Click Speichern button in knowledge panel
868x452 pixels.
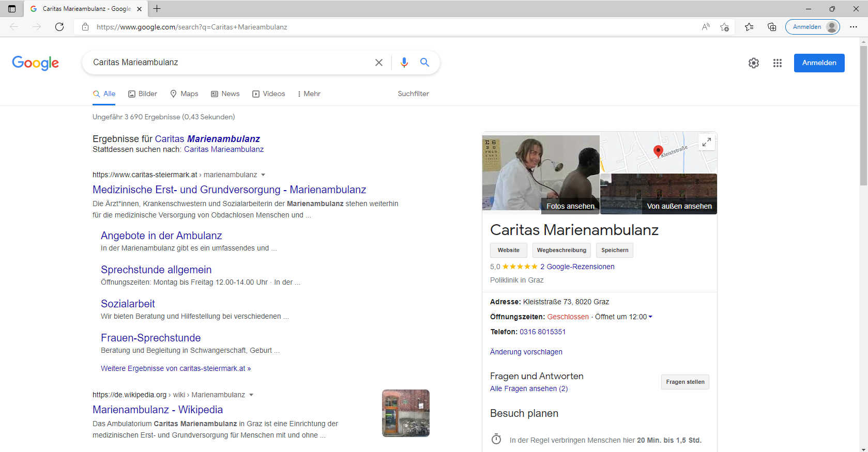(615, 250)
